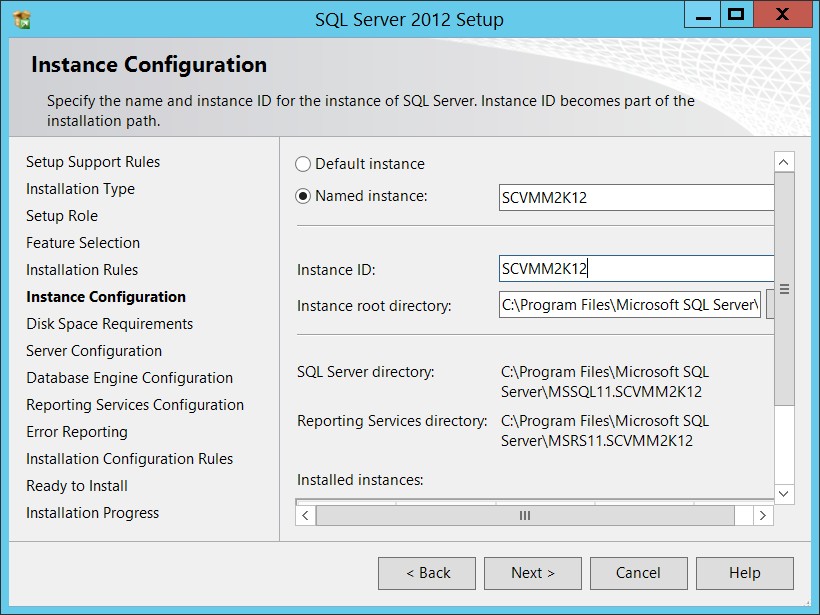The image size is (820, 615).
Task: Maximize the SQL Server 2012 Setup window
Action: click(x=736, y=15)
